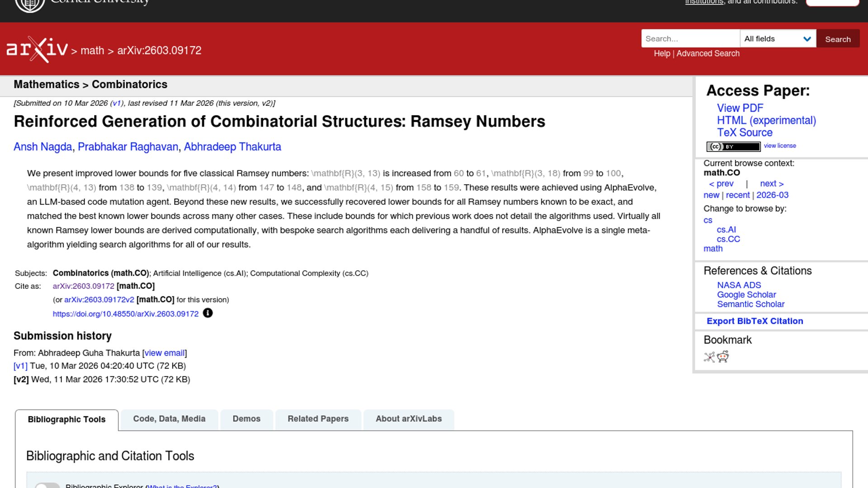Viewport: 868px width, 488px height.
Task: Toggle the Bibliographic Explorer switch
Action: pyautogui.click(x=47, y=485)
